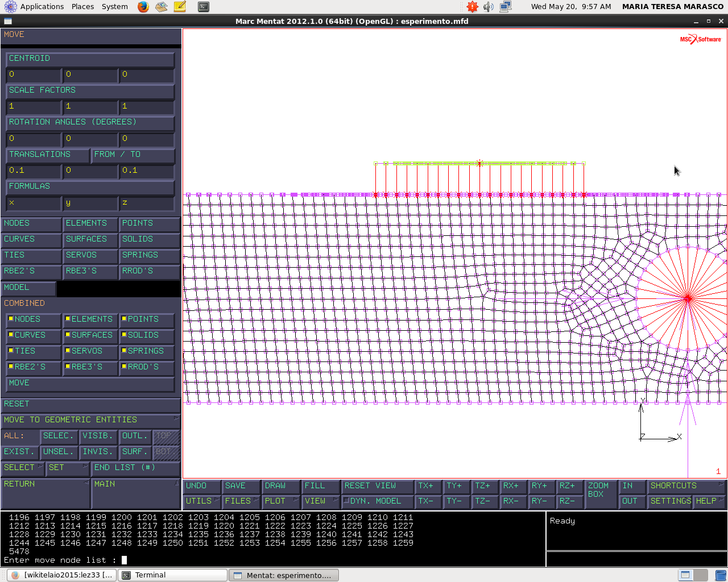Open the network connection tray icon
728x582 pixels.
pos(505,7)
